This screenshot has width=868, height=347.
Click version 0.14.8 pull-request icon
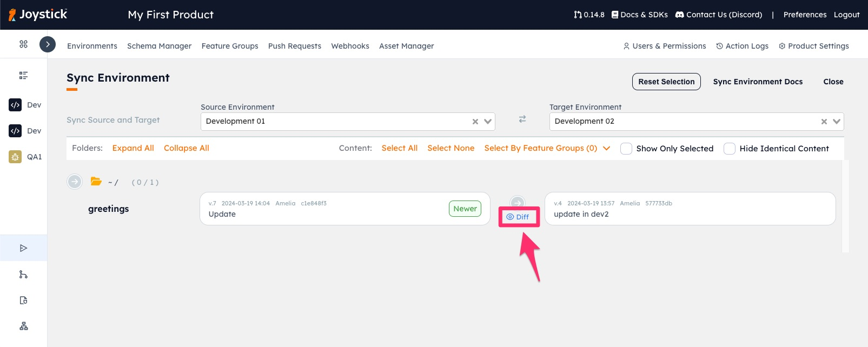578,15
